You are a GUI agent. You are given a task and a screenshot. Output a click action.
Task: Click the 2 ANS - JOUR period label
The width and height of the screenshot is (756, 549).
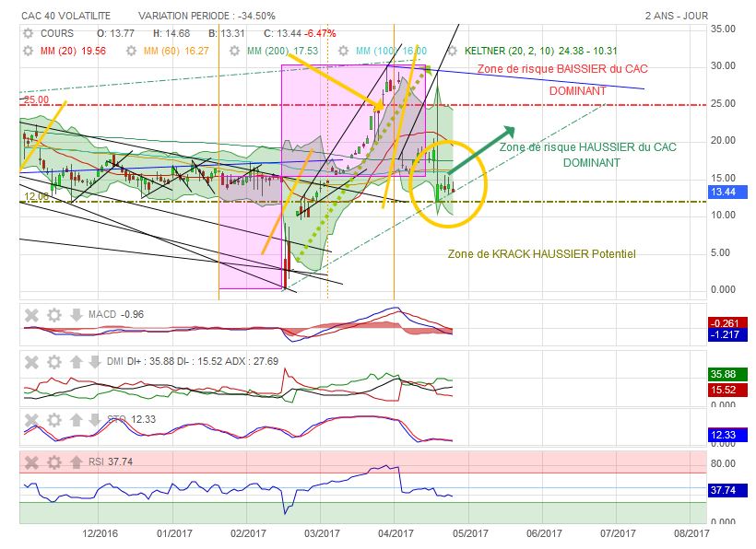point(677,16)
